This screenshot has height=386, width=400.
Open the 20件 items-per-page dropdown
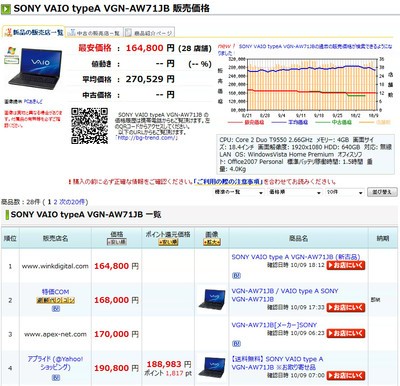[344, 192]
